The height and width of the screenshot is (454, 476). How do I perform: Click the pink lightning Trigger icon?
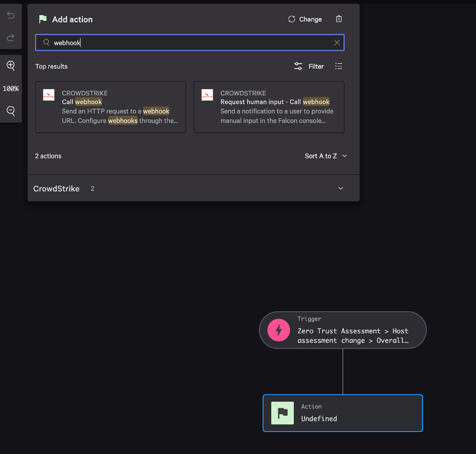pyautogui.click(x=279, y=330)
